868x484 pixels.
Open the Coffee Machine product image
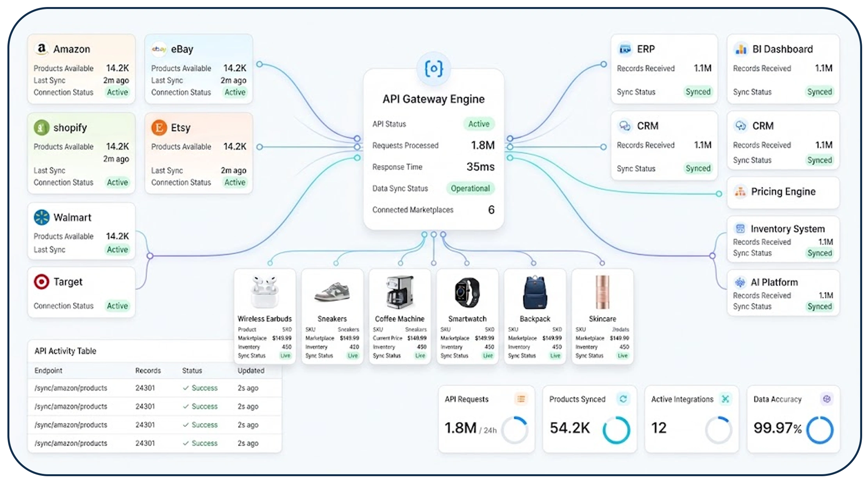pyautogui.click(x=399, y=293)
